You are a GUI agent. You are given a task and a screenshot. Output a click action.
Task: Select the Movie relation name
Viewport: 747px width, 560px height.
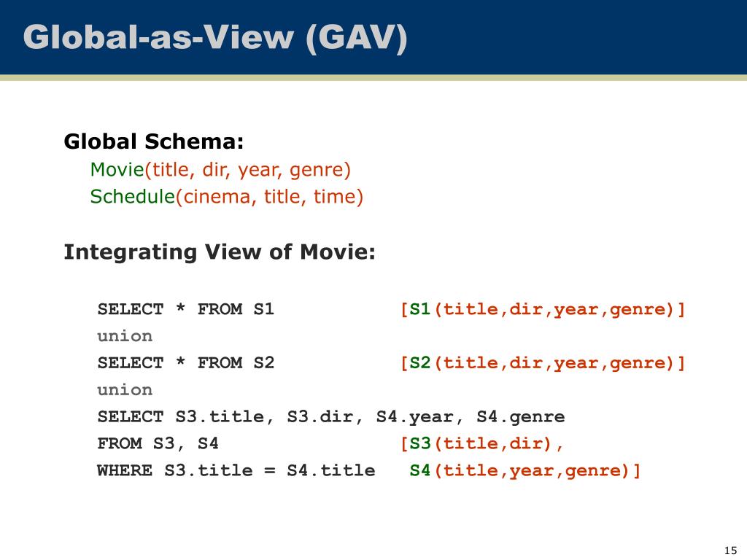[x=117, y=169]
